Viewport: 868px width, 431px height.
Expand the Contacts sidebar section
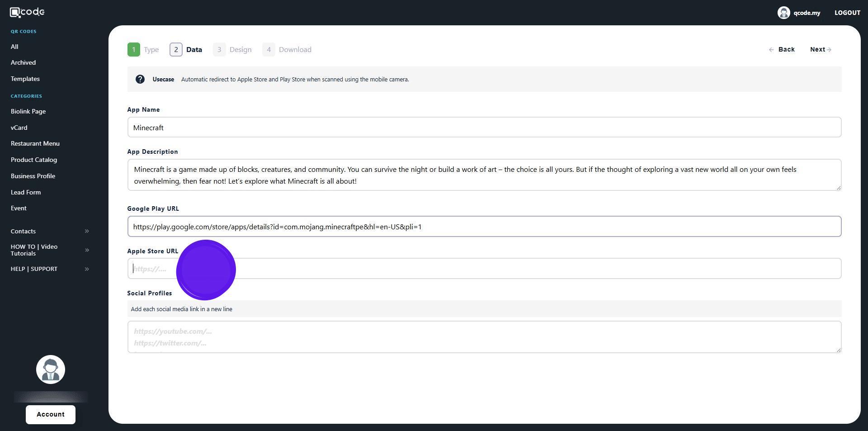50,231
